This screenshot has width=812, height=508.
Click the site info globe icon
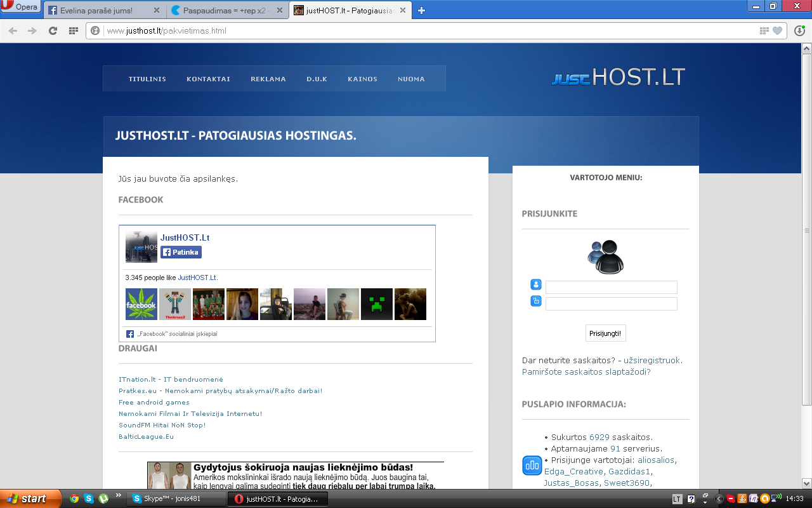[95, 30]
